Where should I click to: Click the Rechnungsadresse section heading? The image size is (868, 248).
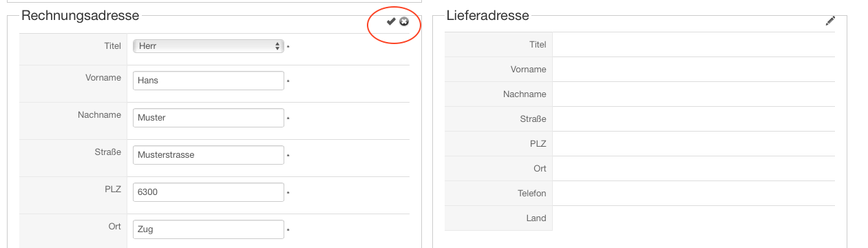(x=81, y=15)
